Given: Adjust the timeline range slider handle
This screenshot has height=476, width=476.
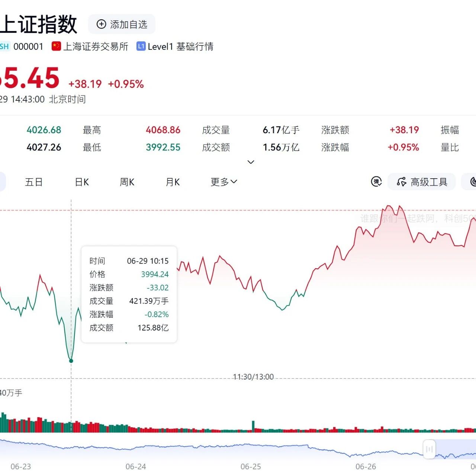Looking at the screenshot, I should click(429, 449).
